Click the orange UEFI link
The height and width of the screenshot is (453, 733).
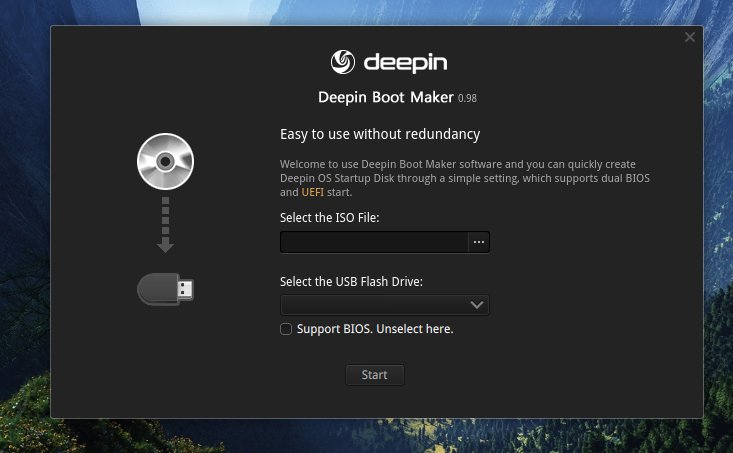tap(312, 192)
